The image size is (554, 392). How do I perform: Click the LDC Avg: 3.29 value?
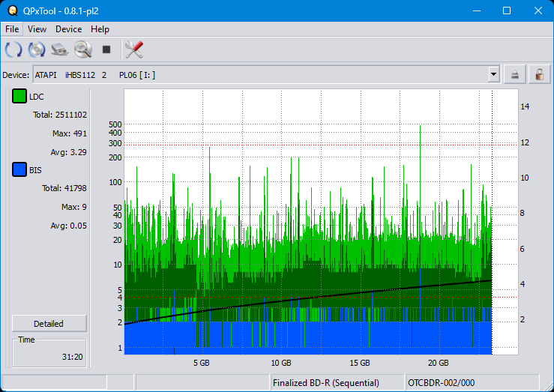tap(68, 152)
